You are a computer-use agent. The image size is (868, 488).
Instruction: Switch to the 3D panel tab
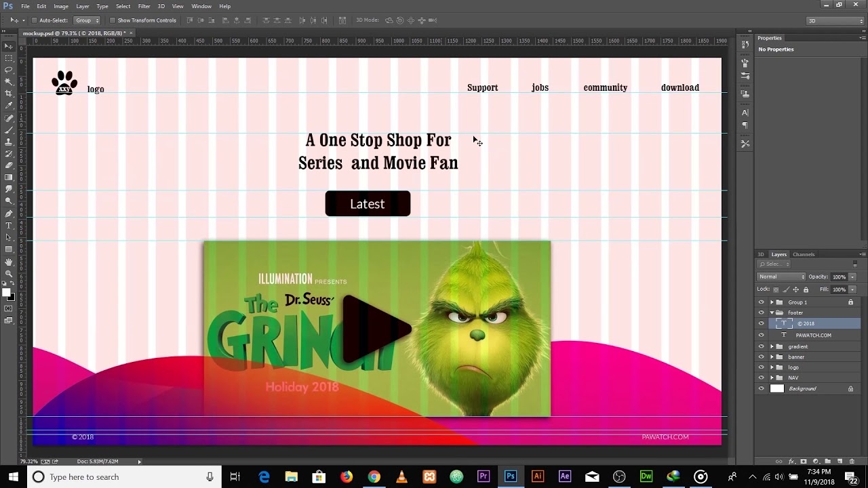[x=761, y=254]
